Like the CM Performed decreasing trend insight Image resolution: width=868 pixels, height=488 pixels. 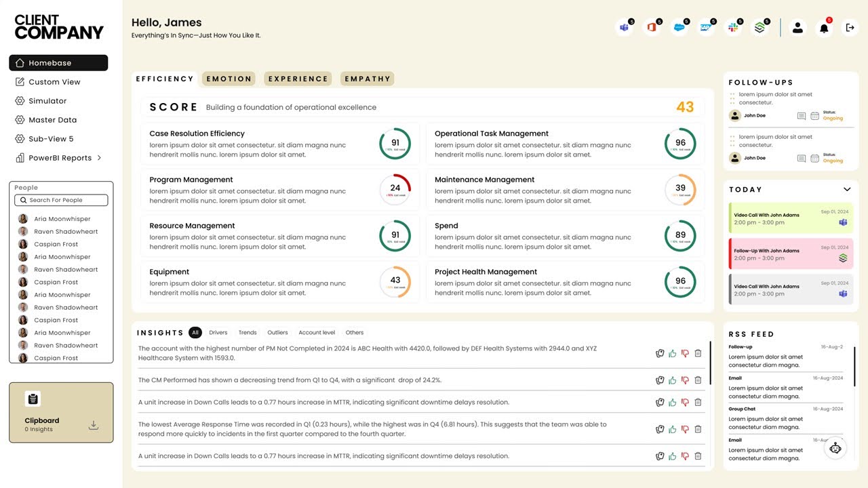[673, 380]
